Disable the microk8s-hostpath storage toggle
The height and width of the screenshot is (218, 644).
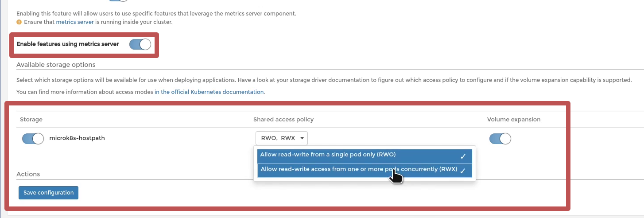[33, 139]
